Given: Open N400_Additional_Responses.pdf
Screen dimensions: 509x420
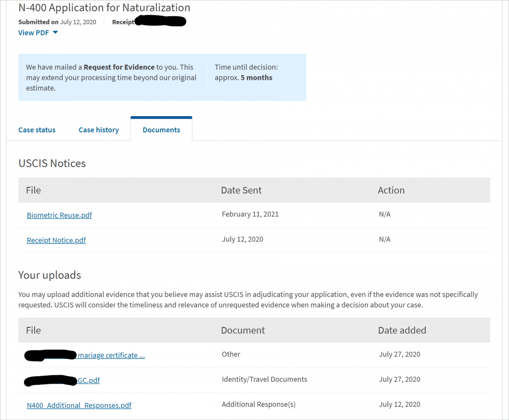Looking at the screenshot, I should (x=79, y=405).
